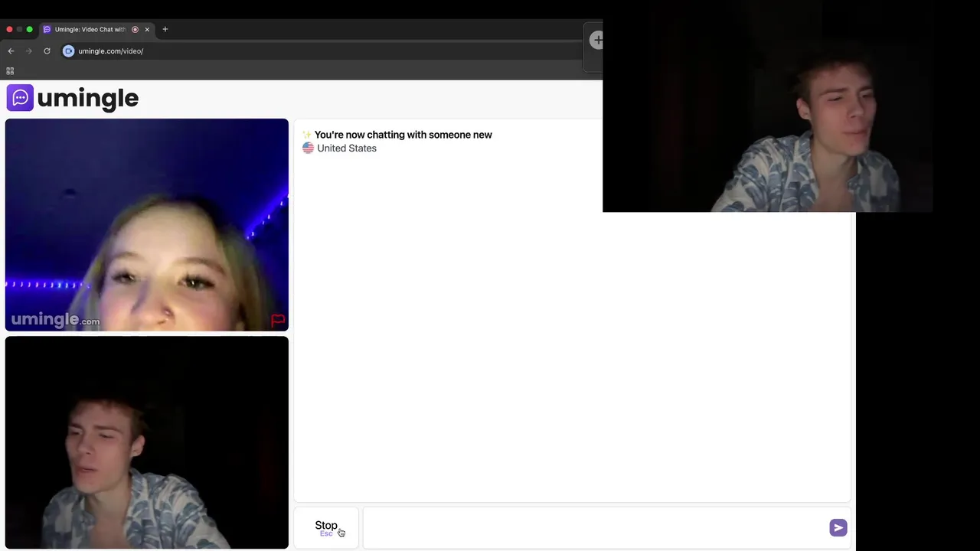This screenshot has width=980, height=551.
Task: Focus the chat message input field
Action: [595, 527]
